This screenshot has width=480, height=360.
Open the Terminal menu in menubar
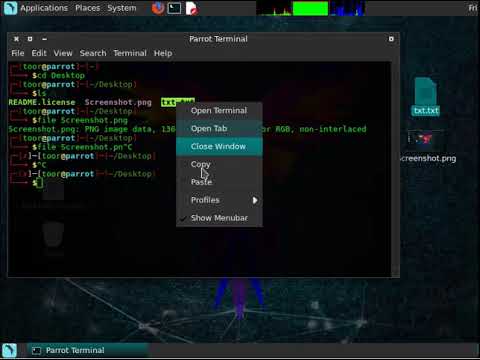point(130,53)
